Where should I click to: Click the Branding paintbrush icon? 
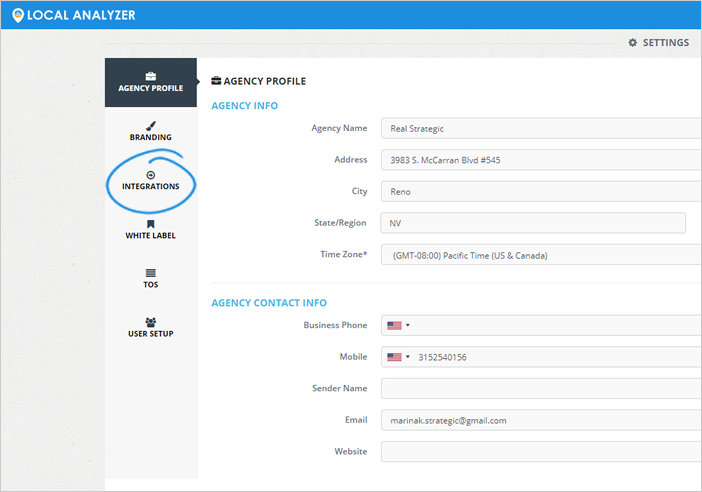[x=151, y=126]
